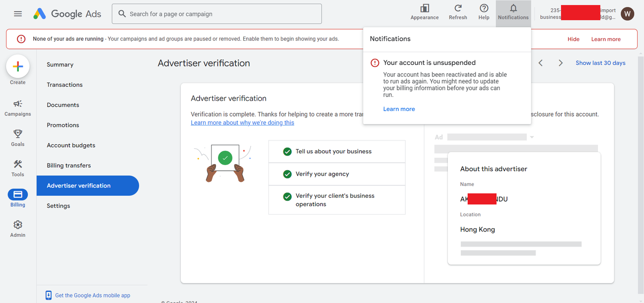
Task: Click the Appearance icon in header
Action: pyautogui.click(x=425, y=12)
